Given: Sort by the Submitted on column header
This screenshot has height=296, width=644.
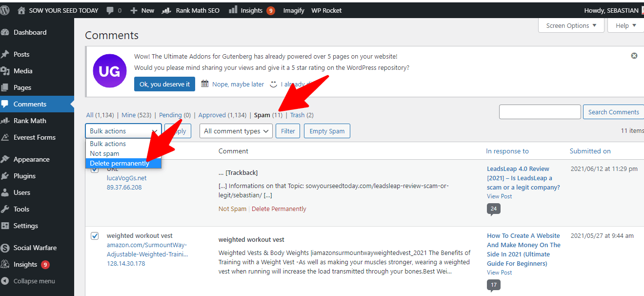Looking at the screenshot, I should click(590, 151).
